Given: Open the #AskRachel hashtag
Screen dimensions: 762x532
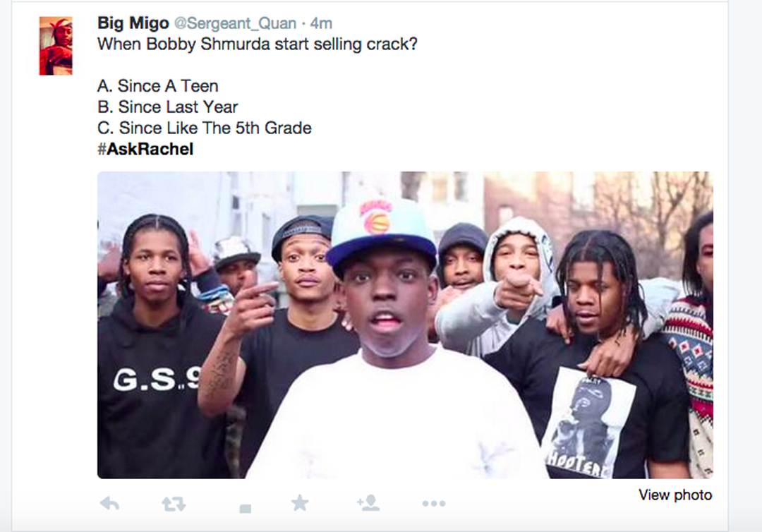Looking at the screenshot, I should coord(145,149).
